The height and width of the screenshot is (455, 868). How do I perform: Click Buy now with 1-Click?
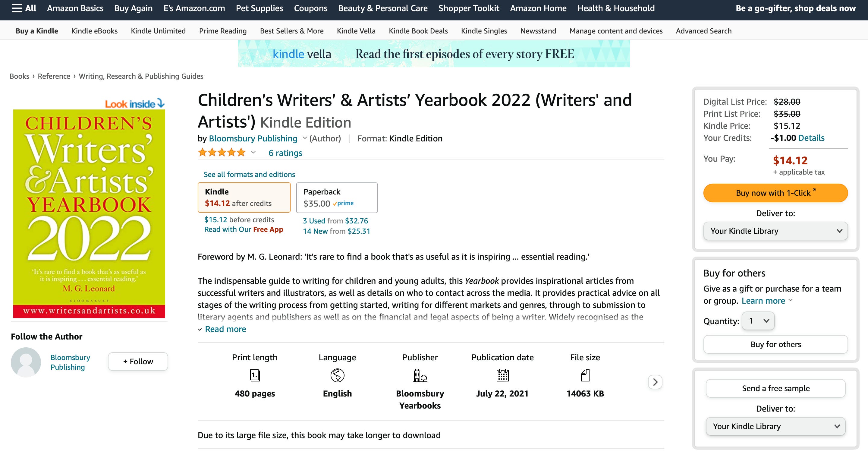click(x=775, y=193)
